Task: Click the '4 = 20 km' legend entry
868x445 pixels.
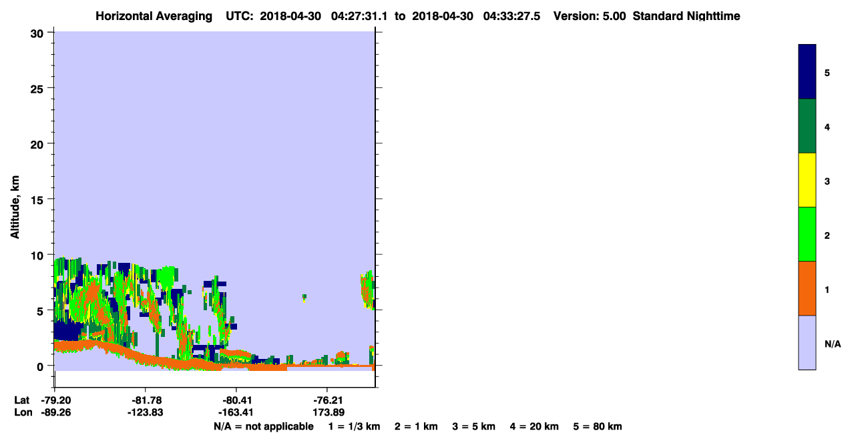Action: (534, 426)
